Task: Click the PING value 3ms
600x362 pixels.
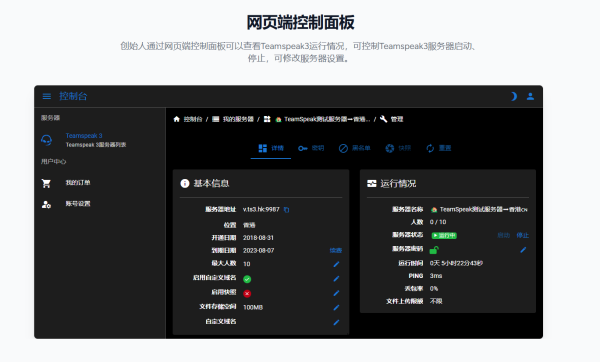Action: pos(436,276)
